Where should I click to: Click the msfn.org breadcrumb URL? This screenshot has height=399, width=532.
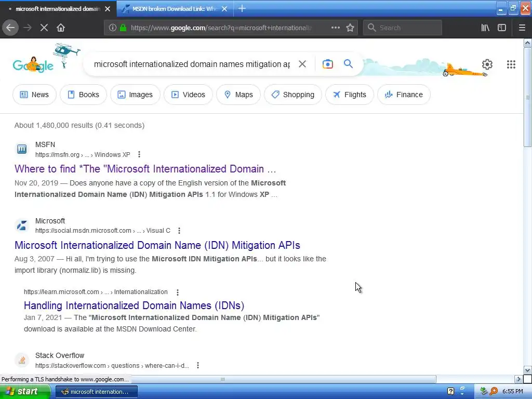pos(83,155)
